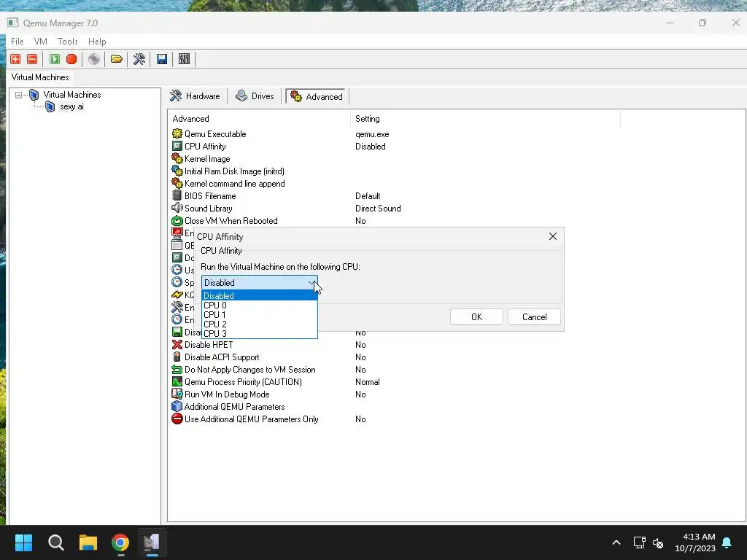The image size is (747, 560).
Task: Click the red plus New VM toolbar icon
Action: [x=15, y=59]
